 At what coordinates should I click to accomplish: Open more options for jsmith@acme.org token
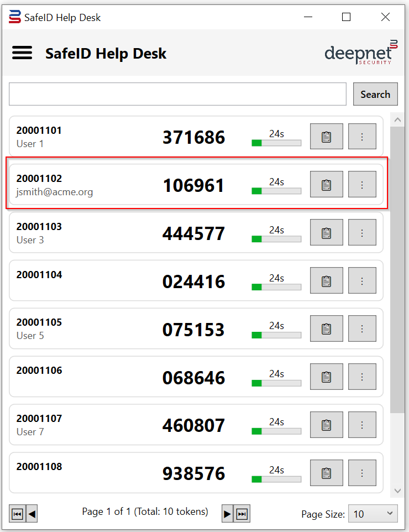362,184
